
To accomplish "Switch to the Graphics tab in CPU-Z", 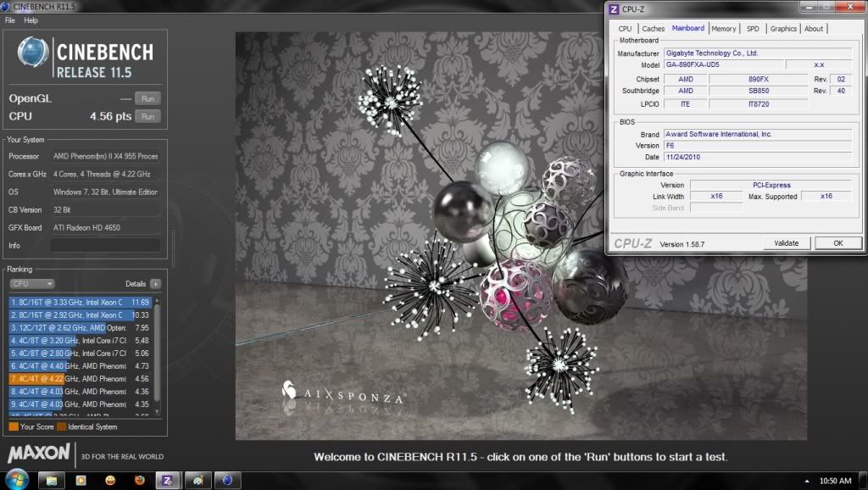I will [783, 29].
